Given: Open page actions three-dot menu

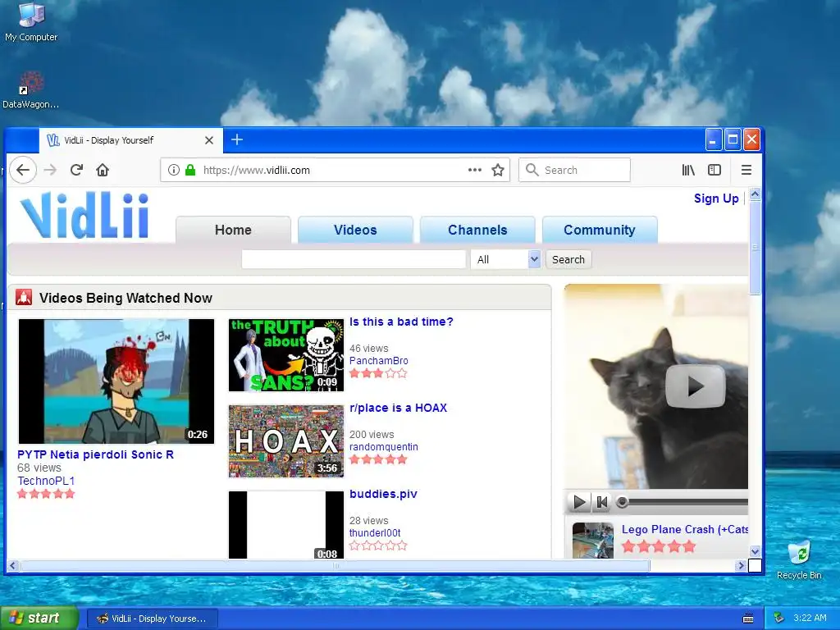Looking at the screenshot, I should pyautogui.click(x=475, y=170).
